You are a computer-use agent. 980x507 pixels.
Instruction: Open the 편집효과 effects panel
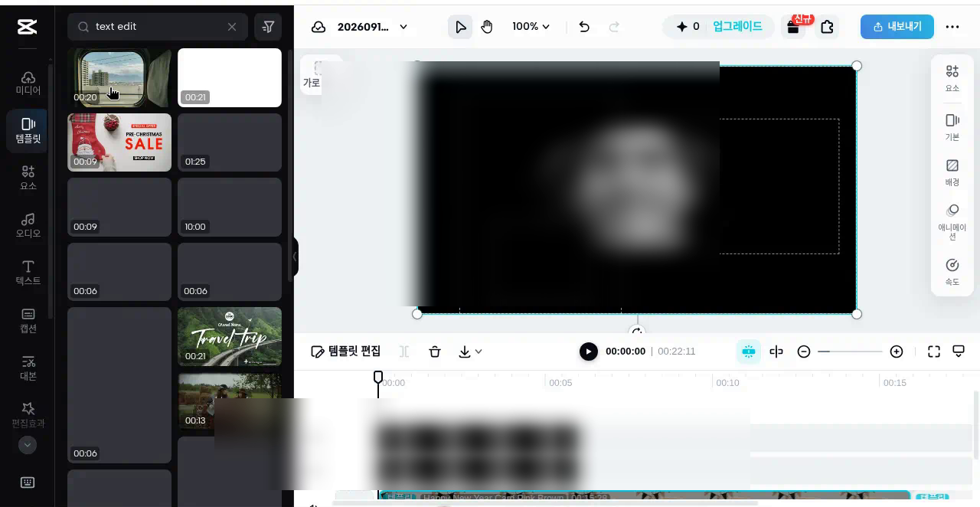28,414
